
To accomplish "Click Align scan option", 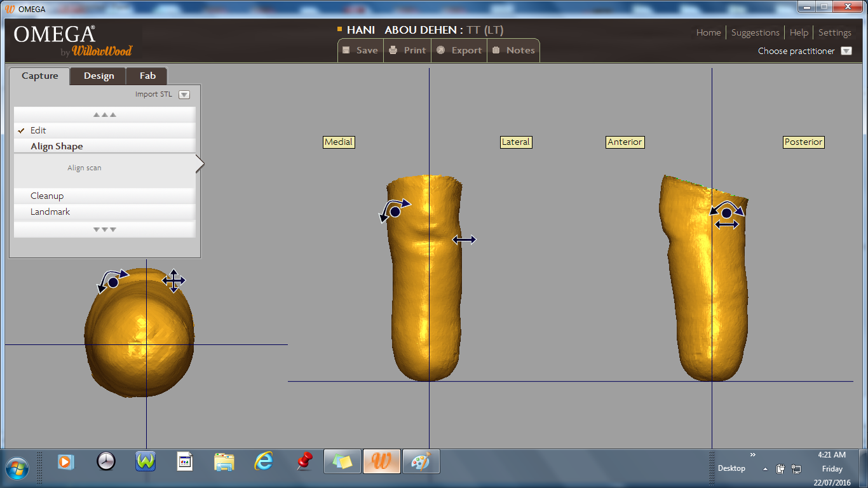I will point(85,168).
